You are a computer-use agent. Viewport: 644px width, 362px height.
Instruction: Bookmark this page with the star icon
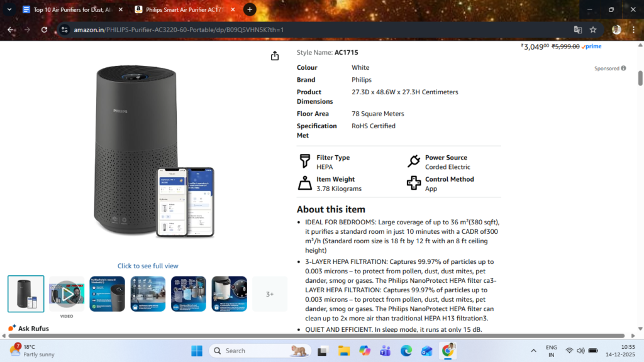point(593,30)
